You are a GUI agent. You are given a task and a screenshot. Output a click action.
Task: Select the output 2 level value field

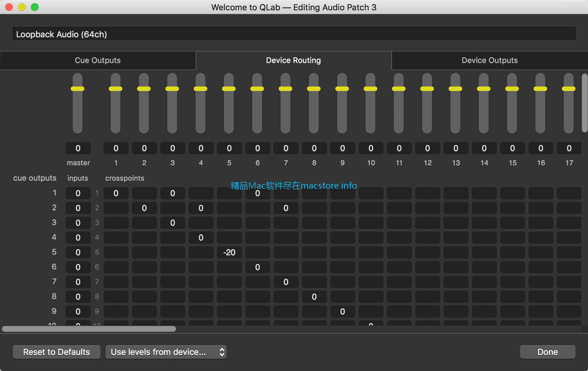(x=144, y=148)
